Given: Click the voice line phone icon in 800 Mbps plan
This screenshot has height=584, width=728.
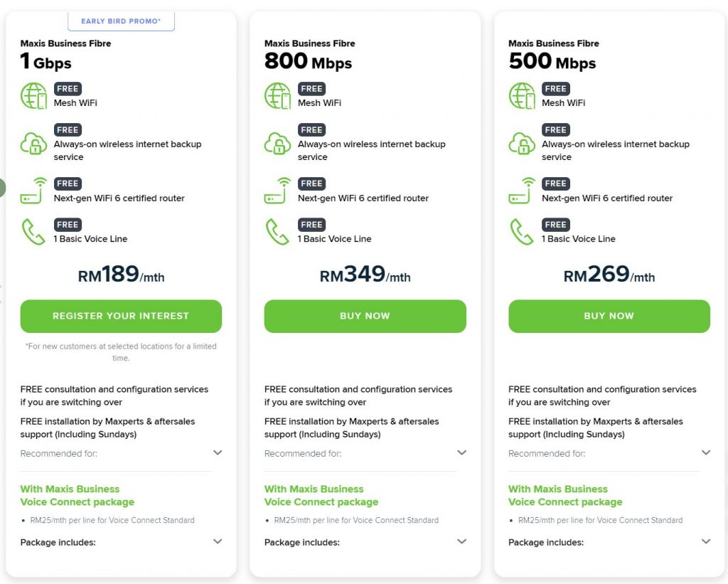Looking at the screenshot, I should 277,232.
